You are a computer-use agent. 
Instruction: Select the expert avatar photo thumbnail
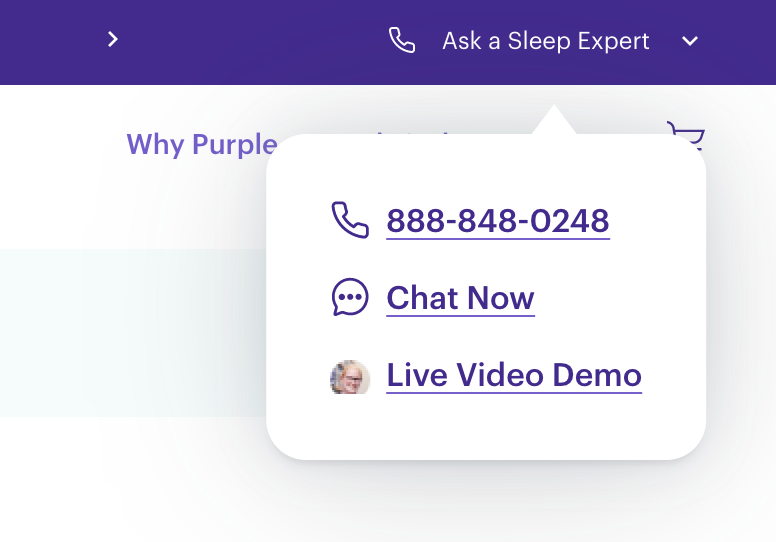(x=350, y=377)
